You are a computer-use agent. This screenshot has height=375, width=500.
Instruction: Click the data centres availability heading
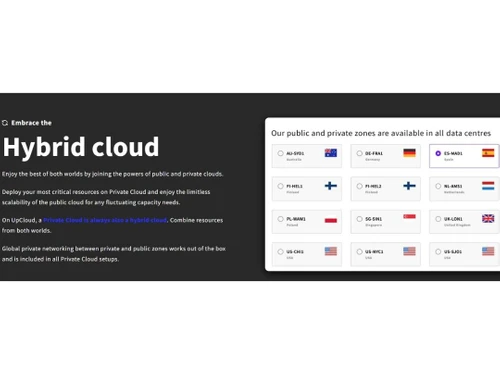click(381, 133)
